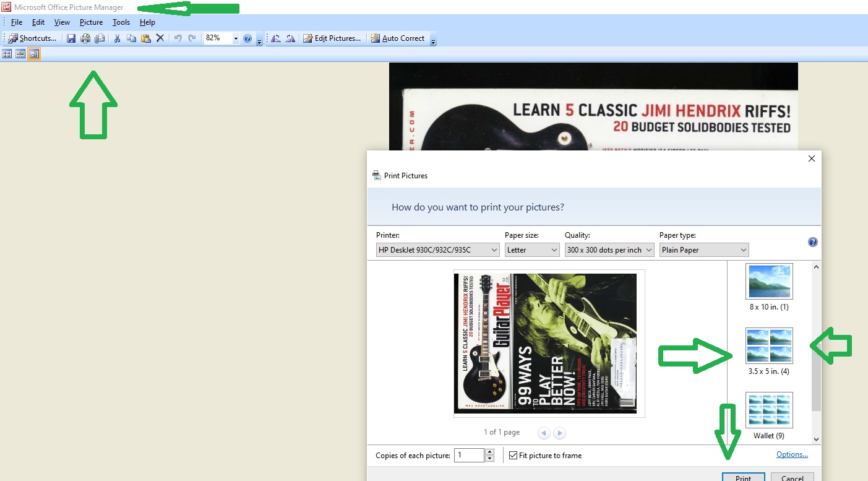
Task: Close the Print Pictures dialog
Action: click(x=811, y=158)
